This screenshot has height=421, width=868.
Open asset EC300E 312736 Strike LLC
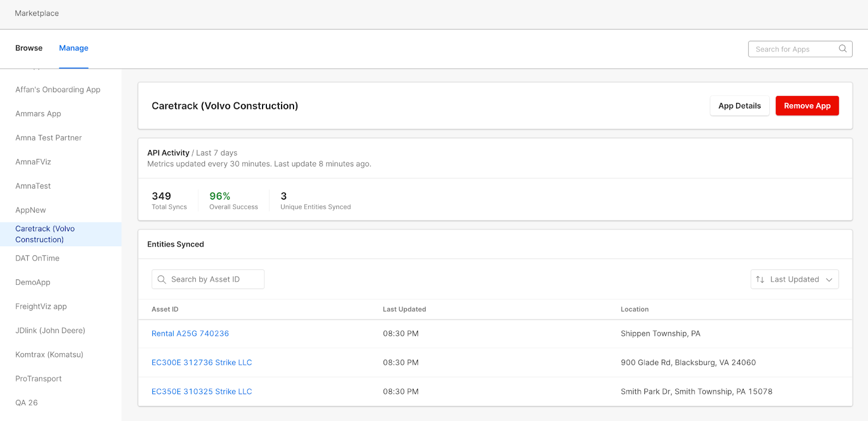tap(202, 362)
